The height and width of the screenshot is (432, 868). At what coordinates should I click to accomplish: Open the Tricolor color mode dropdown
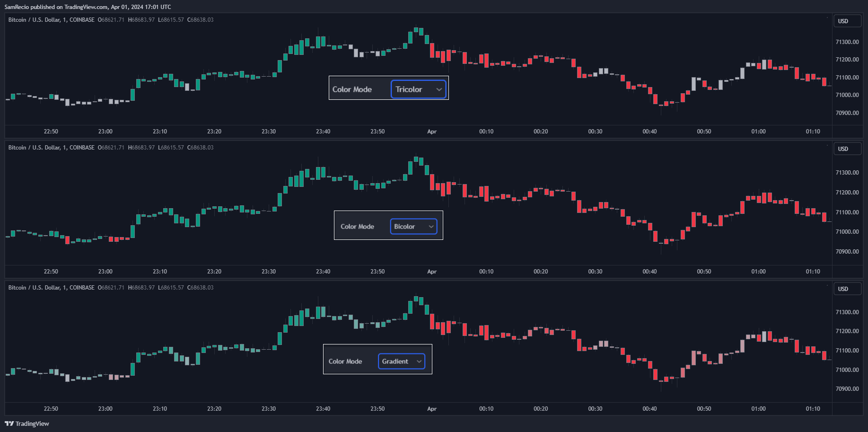coord(419,89)
